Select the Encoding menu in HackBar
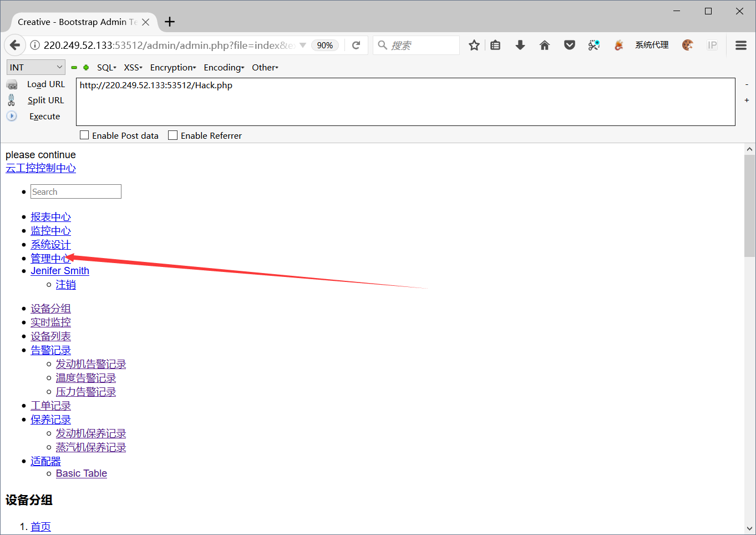The width and height of the screenshot is (756, 535). click(x=224, y=67)
